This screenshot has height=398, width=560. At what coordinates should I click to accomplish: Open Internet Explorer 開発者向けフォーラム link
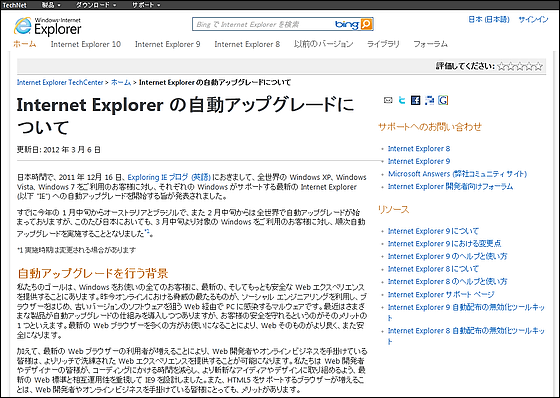click(x=450, y=186)
